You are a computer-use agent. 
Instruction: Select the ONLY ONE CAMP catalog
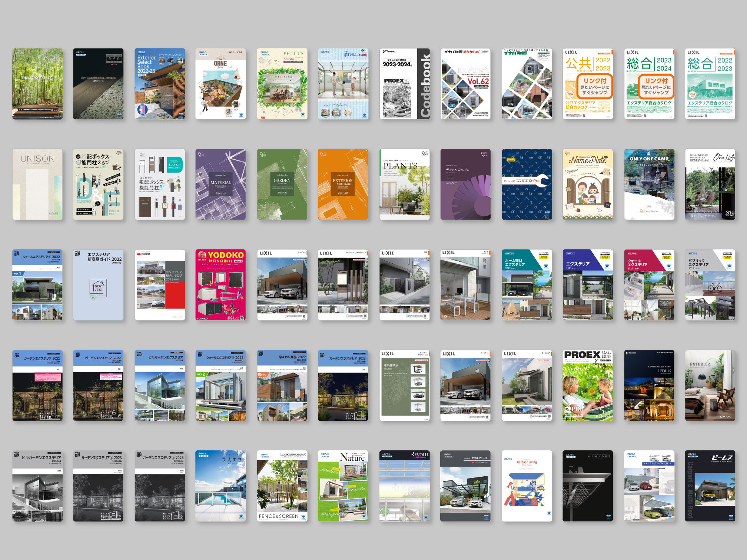pos(649,184)
